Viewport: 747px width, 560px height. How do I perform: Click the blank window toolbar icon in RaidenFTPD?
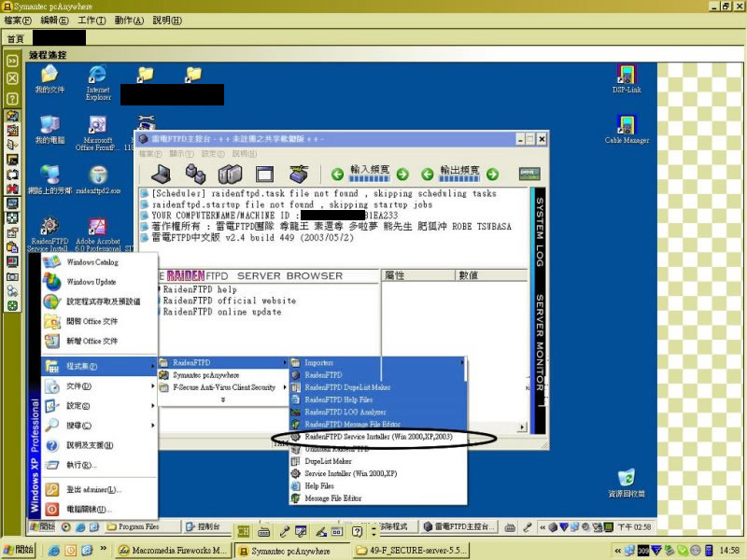[264, 175]
